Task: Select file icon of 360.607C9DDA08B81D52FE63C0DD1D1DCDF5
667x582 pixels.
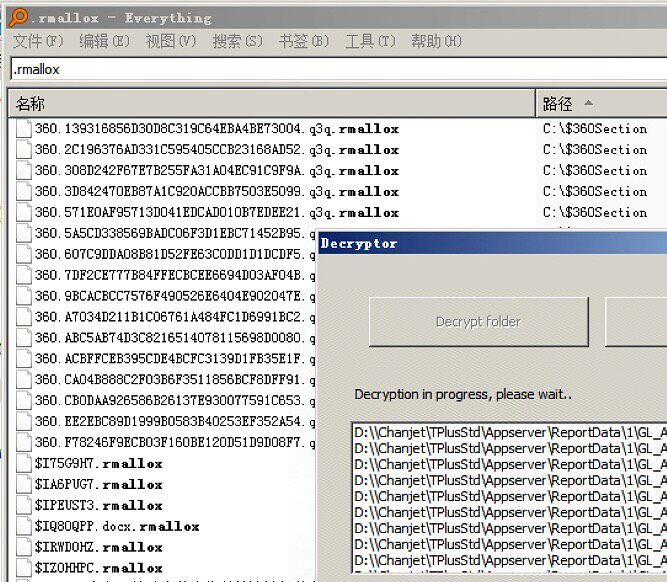Action: (24, 254)
